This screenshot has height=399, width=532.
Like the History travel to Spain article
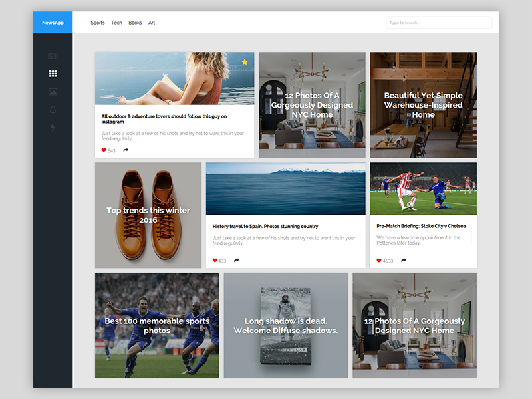point(215,261)
